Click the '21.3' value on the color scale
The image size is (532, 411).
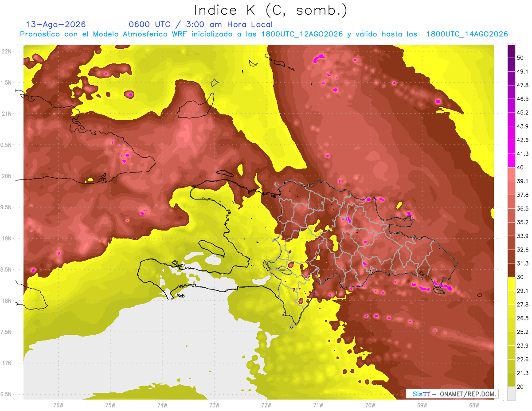tap(523, 373)
